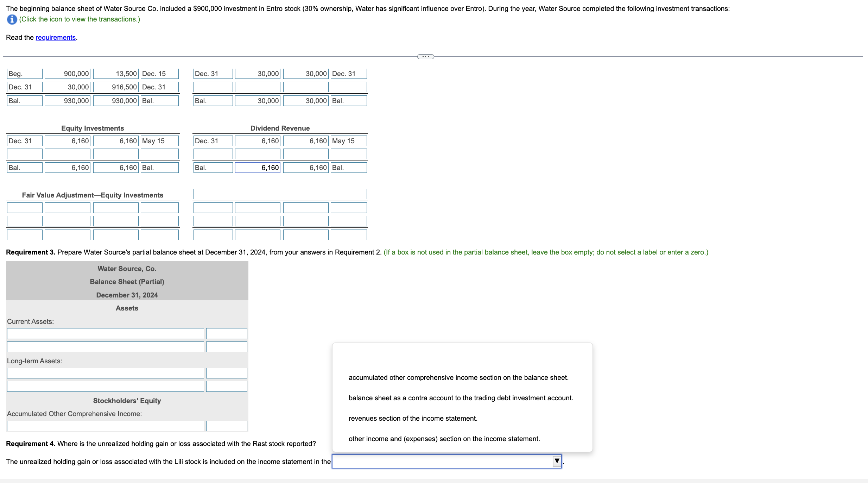
Task: Click Accumulated Other Comprehensive Income amount field
Action: [227, 426]
